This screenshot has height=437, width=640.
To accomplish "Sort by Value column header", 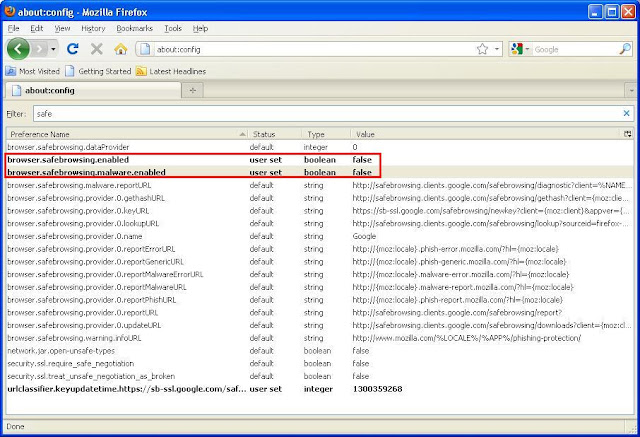I will tap(486, 134).
